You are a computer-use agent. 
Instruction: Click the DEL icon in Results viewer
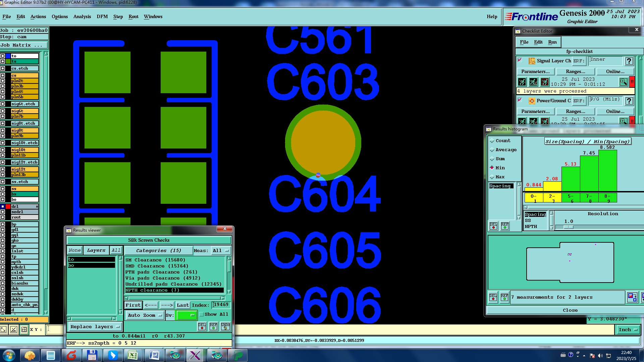coord(202,326)
